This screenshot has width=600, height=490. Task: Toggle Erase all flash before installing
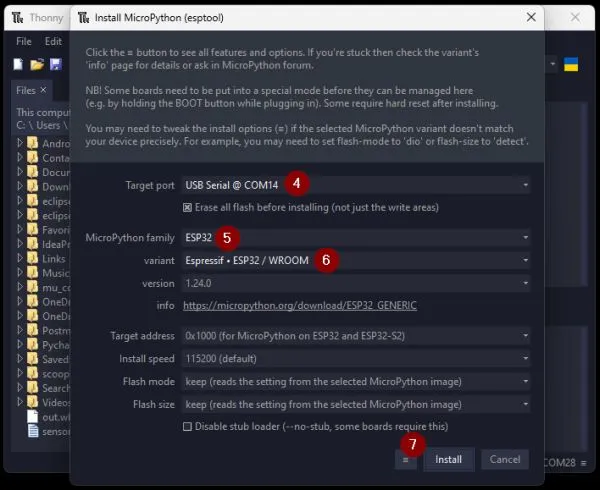click(188, 208)
